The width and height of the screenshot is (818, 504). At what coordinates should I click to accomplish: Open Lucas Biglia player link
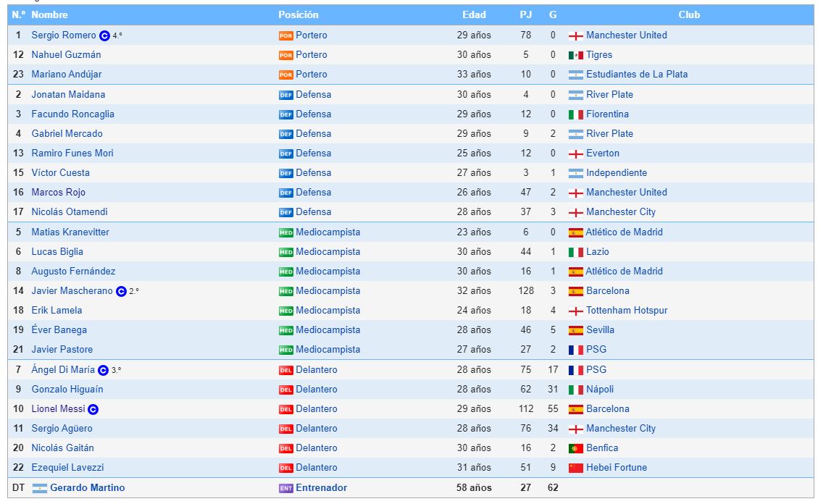tap(57, 252)
